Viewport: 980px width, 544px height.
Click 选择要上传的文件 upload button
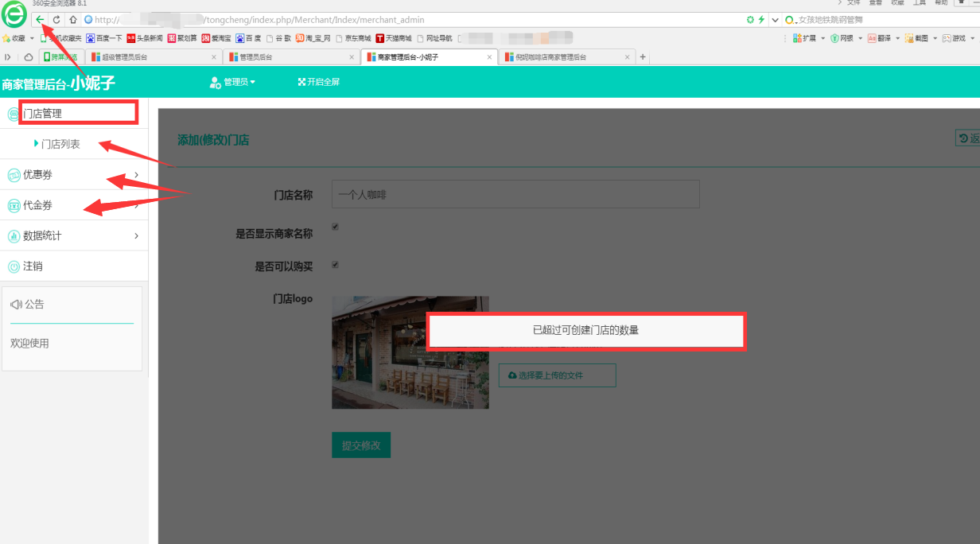(x=558, y=375)
